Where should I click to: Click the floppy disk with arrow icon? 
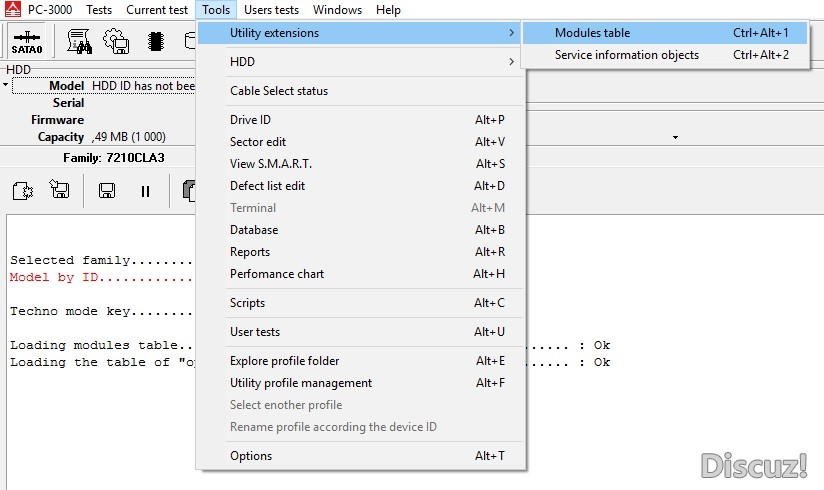59,189
